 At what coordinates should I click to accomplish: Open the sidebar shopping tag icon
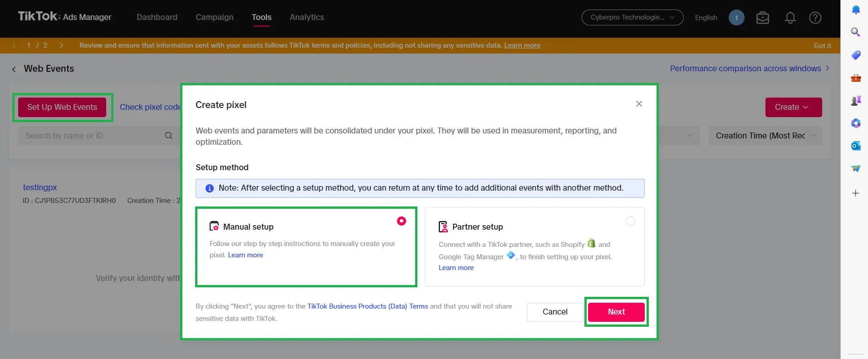[x=856, y=55]
